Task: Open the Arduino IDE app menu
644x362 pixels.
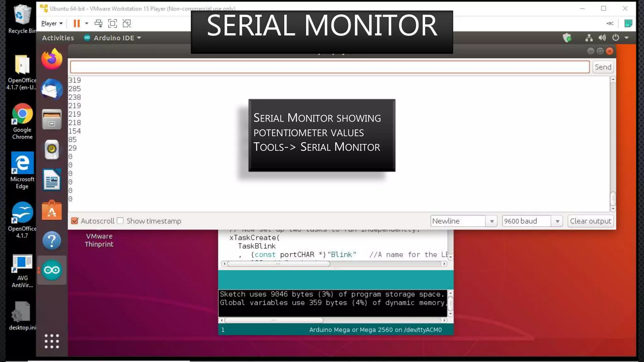Action: point(113,38)
